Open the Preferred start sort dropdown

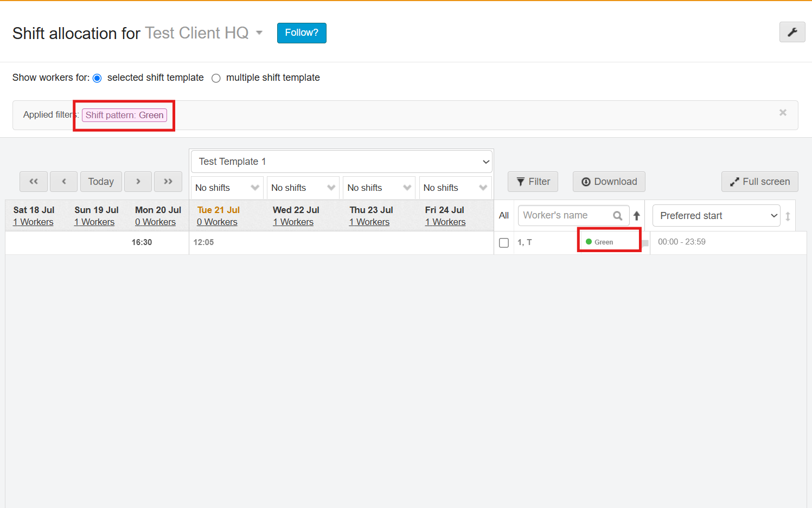717,216
